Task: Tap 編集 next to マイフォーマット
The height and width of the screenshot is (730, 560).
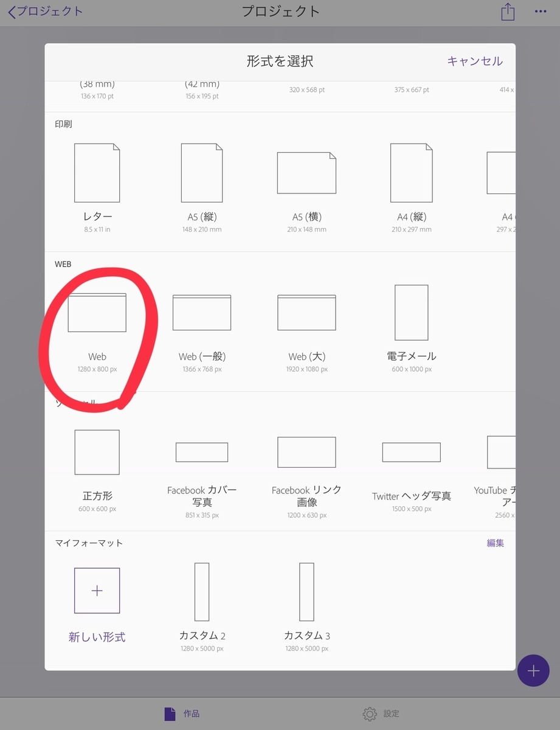Action: click(x=495, y=543)
